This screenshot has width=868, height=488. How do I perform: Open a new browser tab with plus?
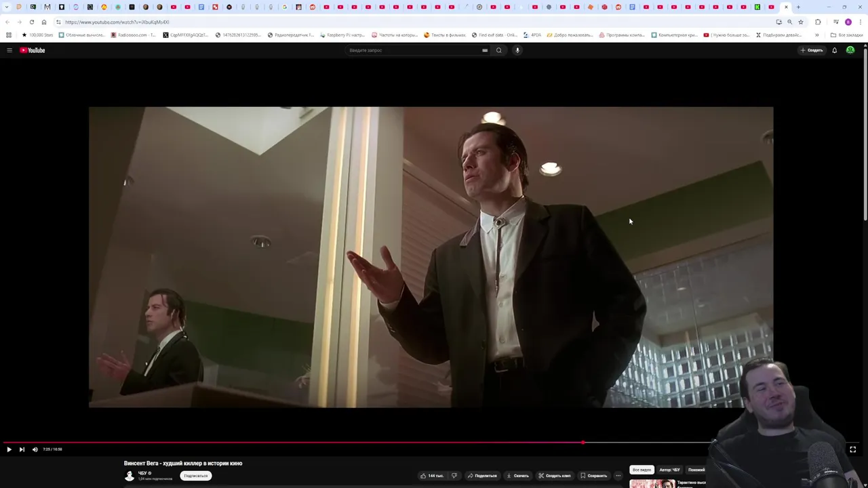pos(798,7)
